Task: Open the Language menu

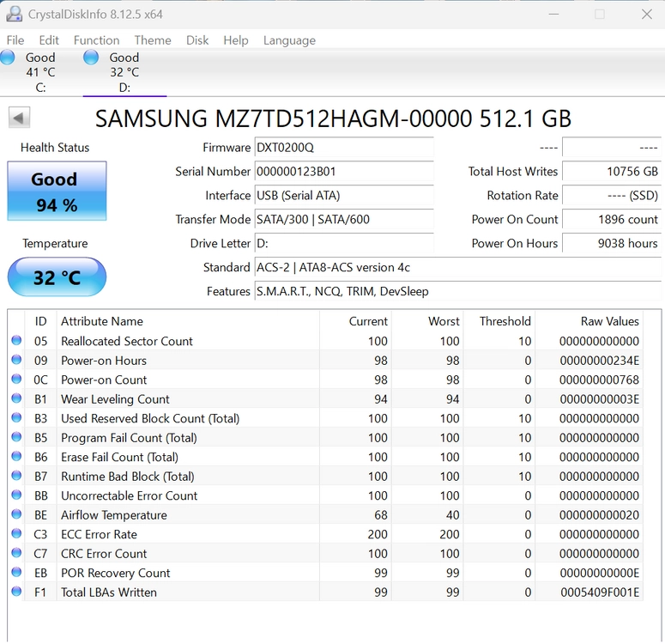Action: click(289, 40)
